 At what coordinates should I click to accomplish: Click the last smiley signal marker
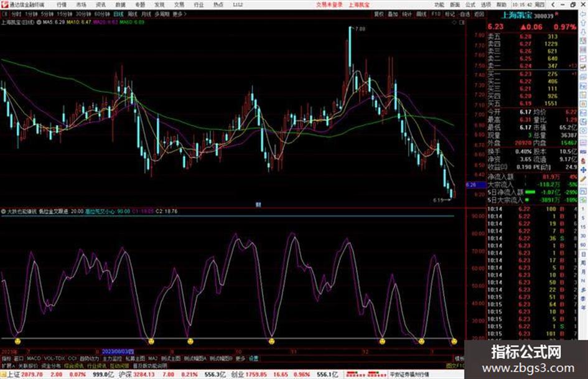tap(454, 341)
